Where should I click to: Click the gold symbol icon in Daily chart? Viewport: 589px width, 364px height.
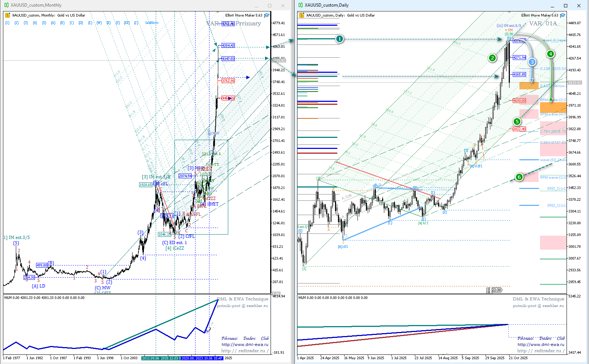[301, 15]
